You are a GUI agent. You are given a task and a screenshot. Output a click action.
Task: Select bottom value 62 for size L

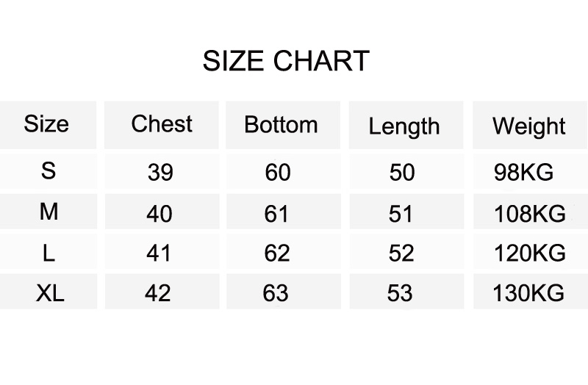[277, 253]
